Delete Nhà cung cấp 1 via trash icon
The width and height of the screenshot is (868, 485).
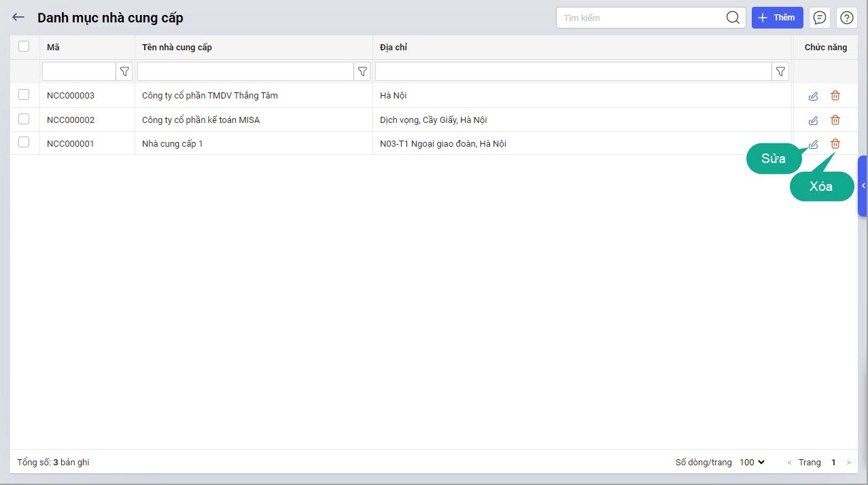(835, 144)
